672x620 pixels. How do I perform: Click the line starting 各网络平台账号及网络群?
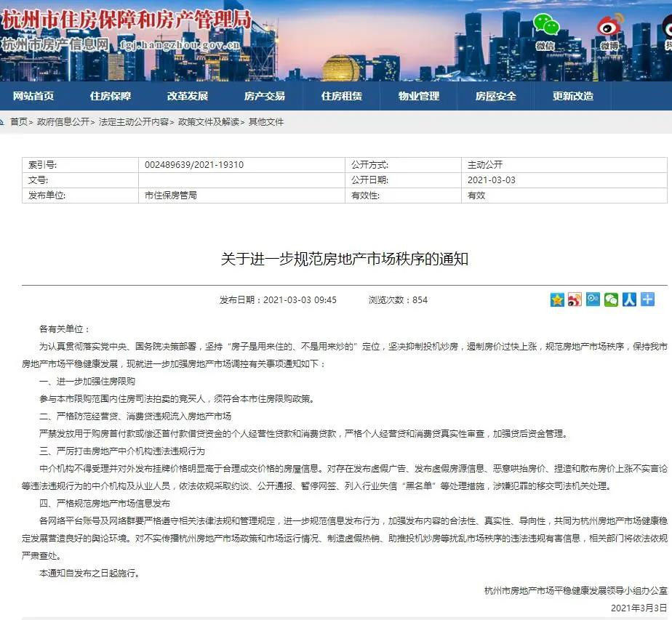click(353, 521)
